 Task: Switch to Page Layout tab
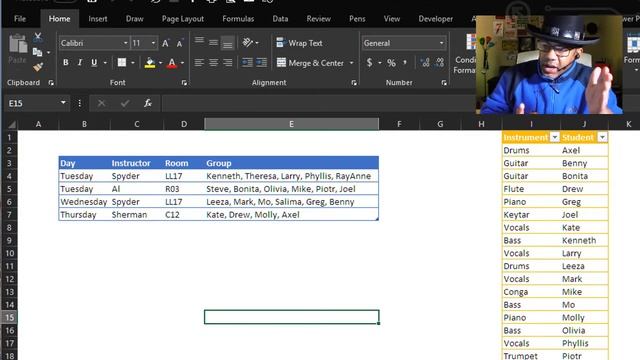182,19
